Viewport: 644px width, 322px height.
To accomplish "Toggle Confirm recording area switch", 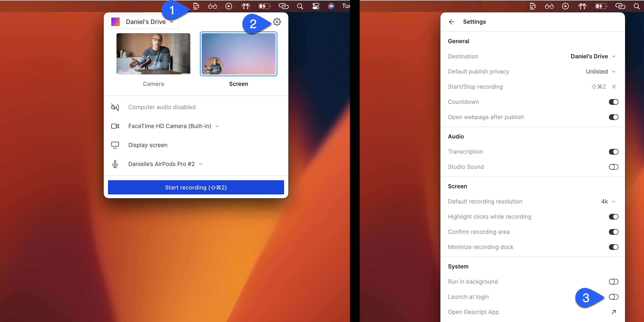I will pyautogui.click(x=613, y=232).
